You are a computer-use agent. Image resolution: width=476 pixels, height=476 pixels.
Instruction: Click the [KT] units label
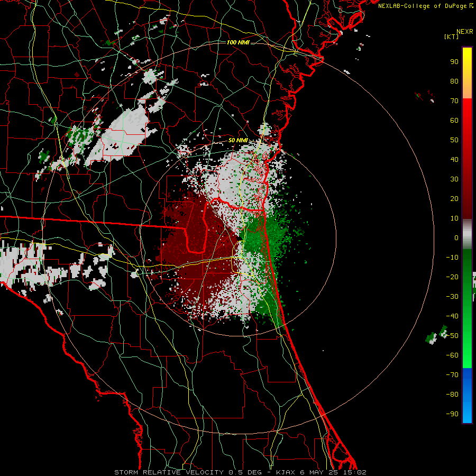[451, 36]
